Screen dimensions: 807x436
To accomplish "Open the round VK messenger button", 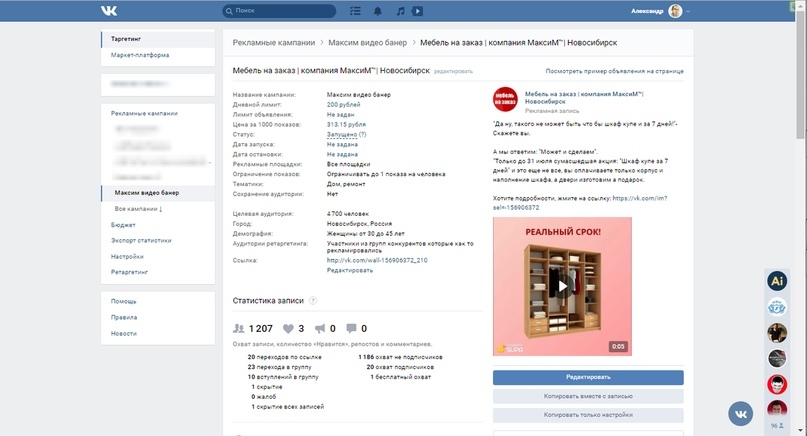I will click(x=741, y=414).
